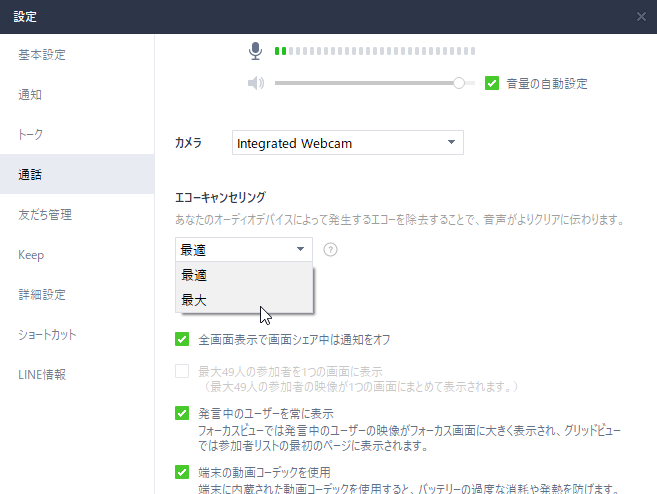Viewport: 657px width, 494px height.
Task: Select 最大 from the dropdown list
Action: 244,300
